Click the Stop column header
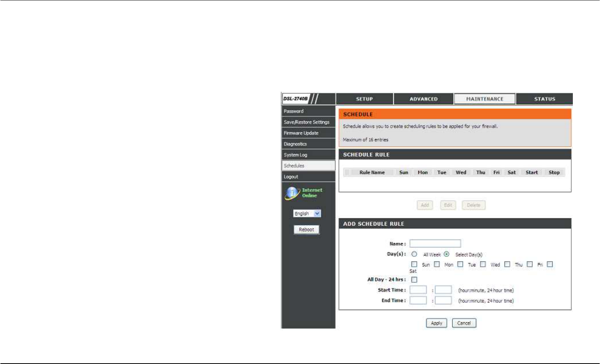 pos(554,172)
